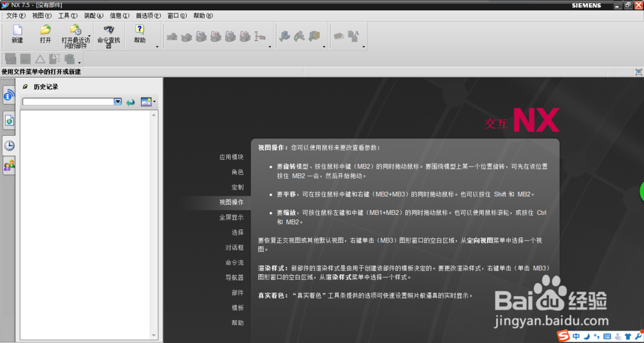Open the 文件(F) menu
The width and height of the screenshot is (644, 343).
pyautogui.click(x=15, y=15)
